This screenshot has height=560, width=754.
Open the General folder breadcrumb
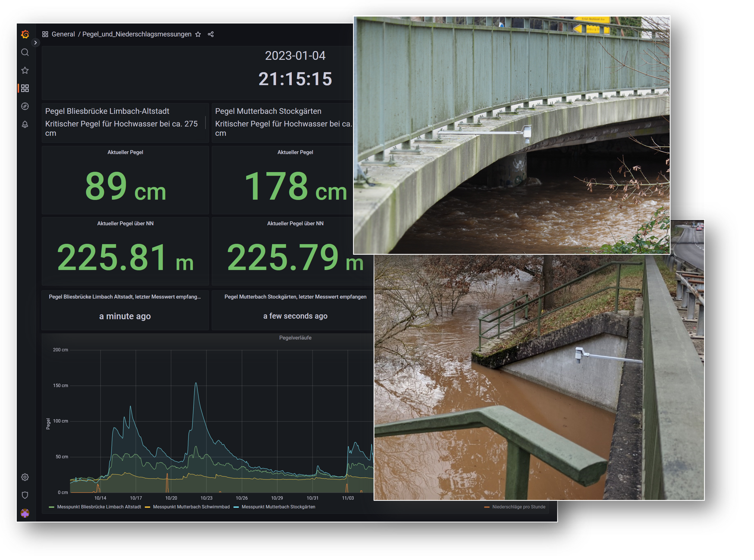(63, 34)
